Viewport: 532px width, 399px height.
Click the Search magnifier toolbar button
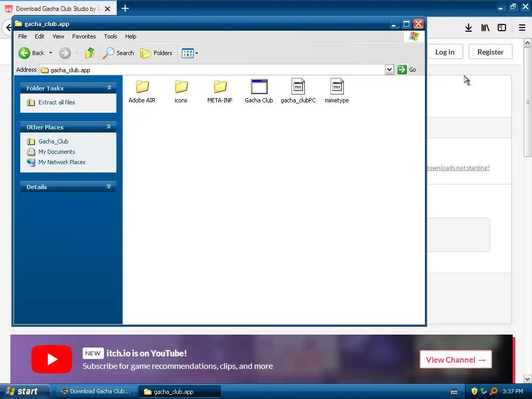tap(118, 53)
